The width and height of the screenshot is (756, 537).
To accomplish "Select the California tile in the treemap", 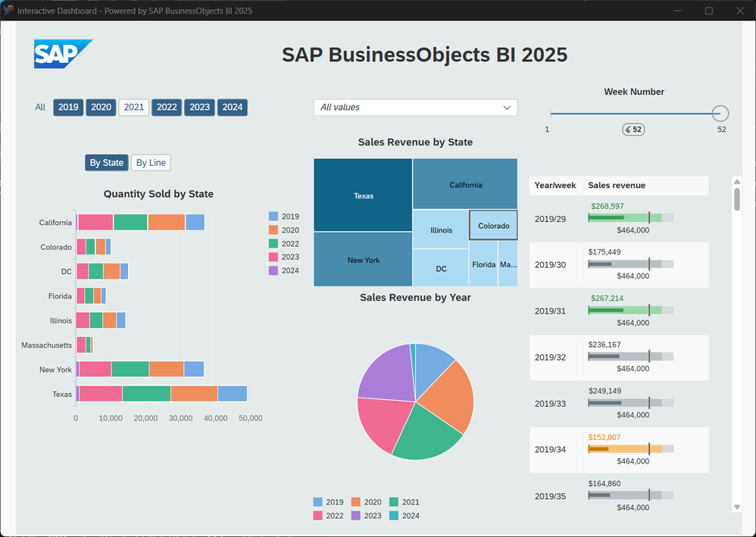I will pos(465,184).
